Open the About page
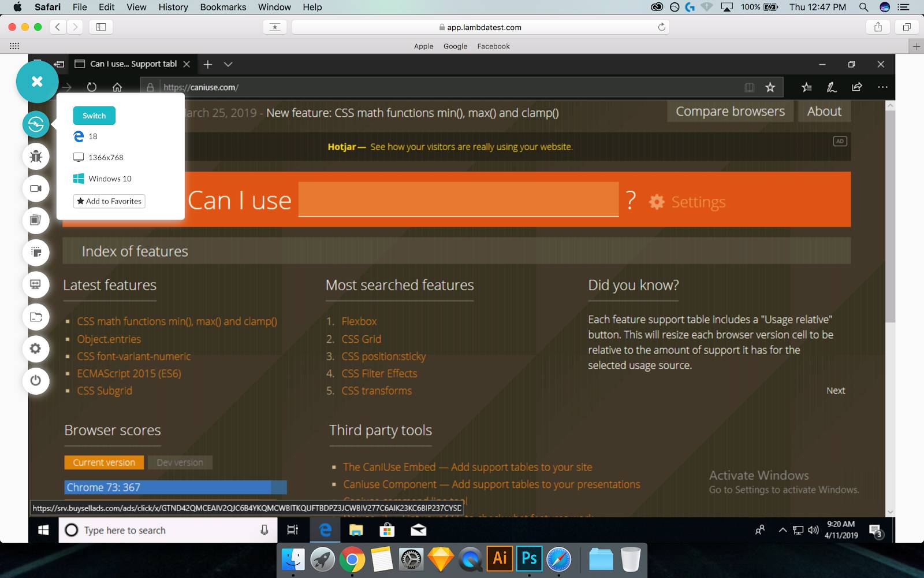 point(824,111)
